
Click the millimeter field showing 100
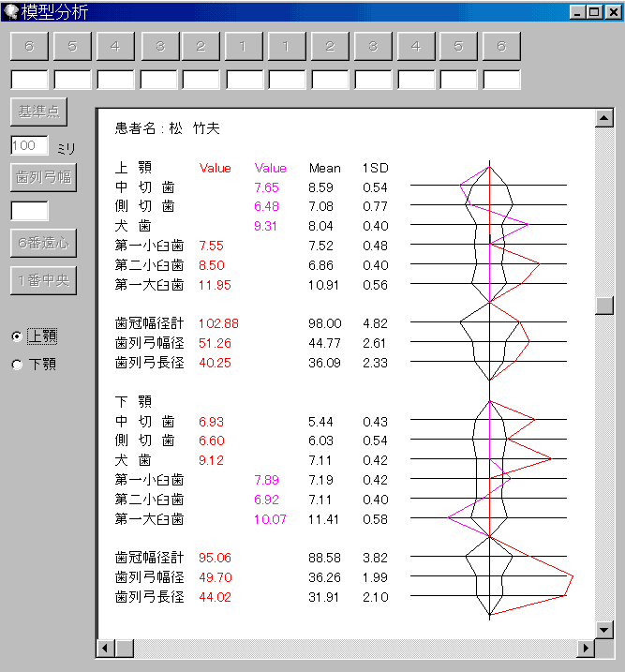29,145
